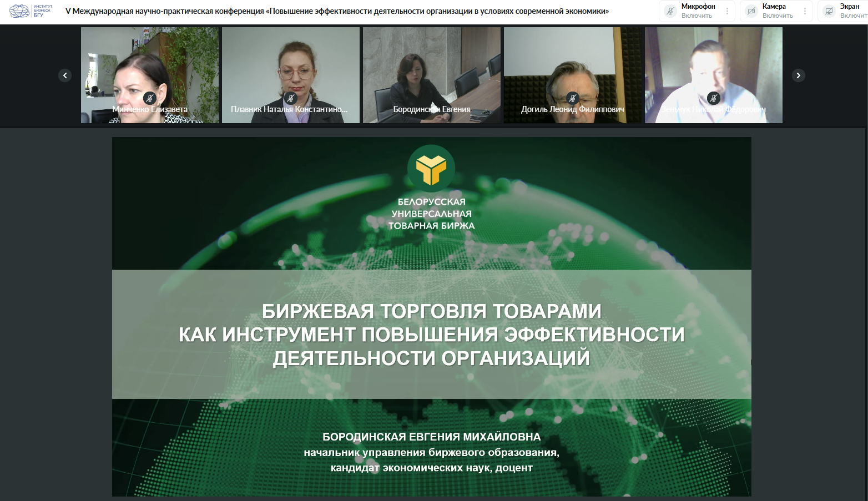Click text кандидат экономических наук, доцент
The height and width of the screenshot is (501, 868).
431,468
